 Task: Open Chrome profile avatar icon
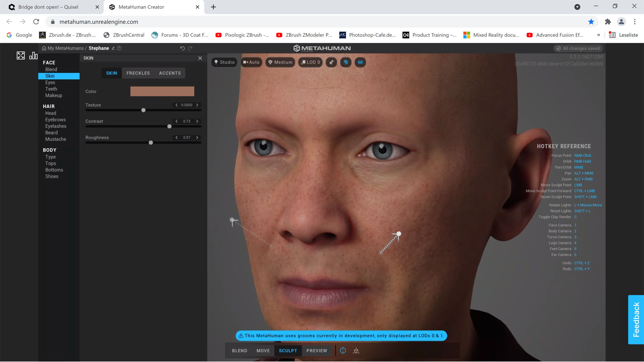point(621,22)
